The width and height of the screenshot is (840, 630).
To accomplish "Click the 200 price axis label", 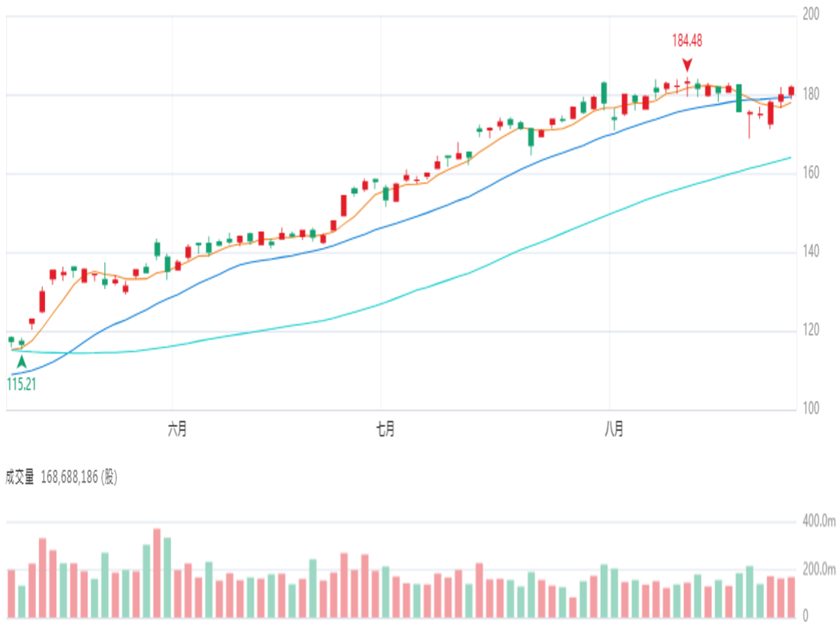I will pos(811,14).
